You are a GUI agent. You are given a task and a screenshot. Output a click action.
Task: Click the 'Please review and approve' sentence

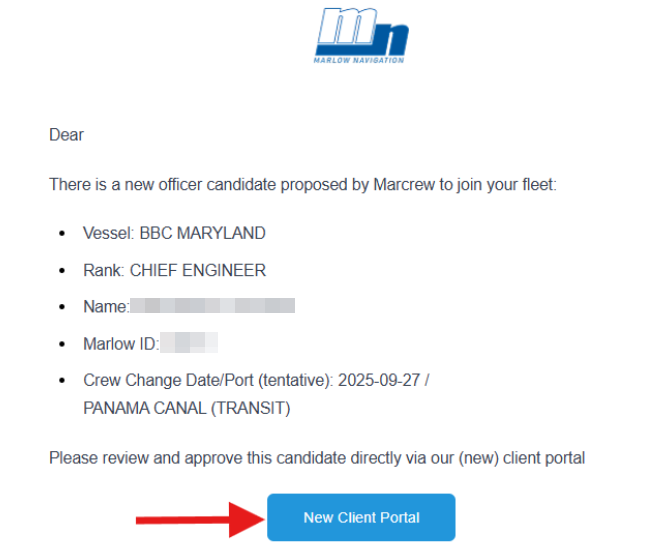(317, 458)
